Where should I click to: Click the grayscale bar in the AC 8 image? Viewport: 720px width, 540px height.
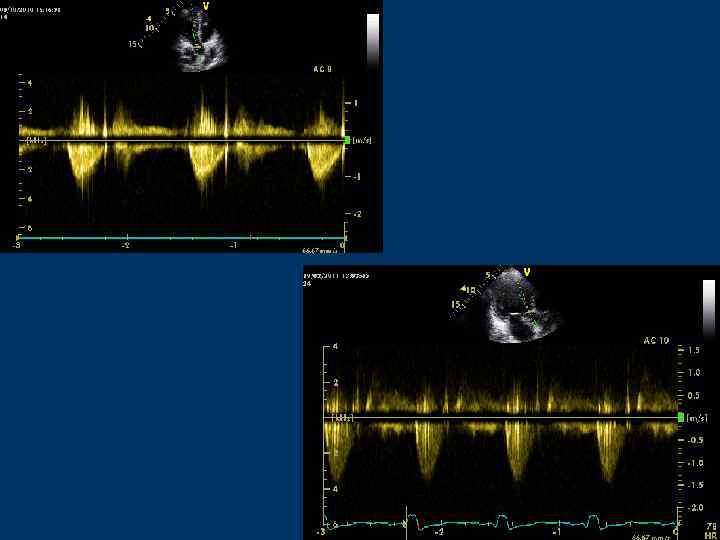point(373,40)
